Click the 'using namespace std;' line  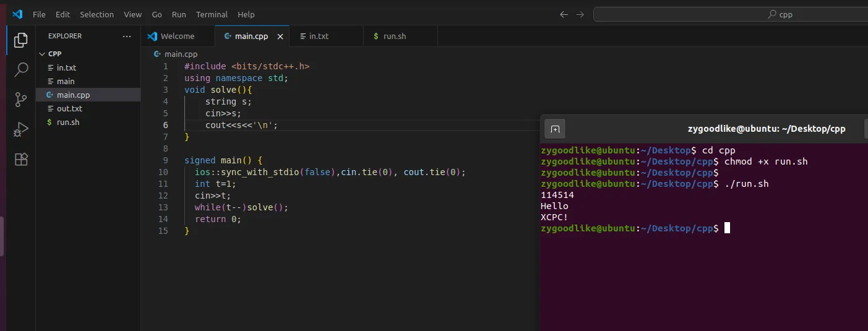(236, 78)
